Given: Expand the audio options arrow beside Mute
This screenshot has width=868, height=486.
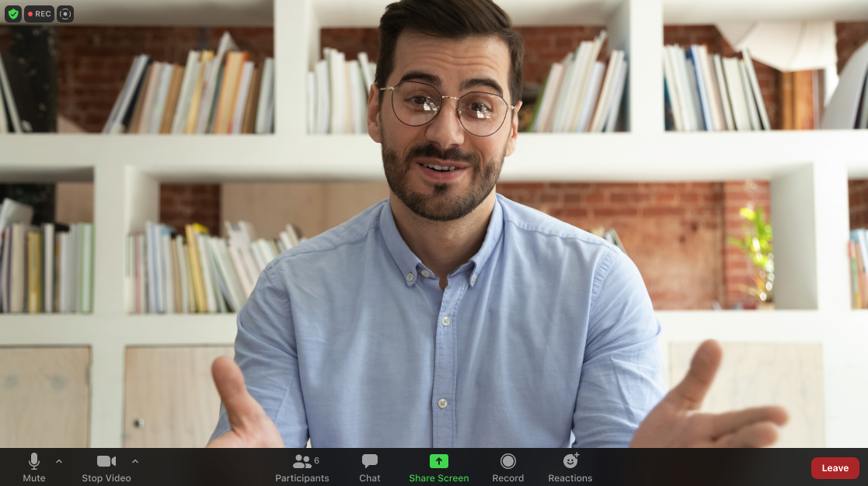Looking at the screenshot, I should coord(59,461).
